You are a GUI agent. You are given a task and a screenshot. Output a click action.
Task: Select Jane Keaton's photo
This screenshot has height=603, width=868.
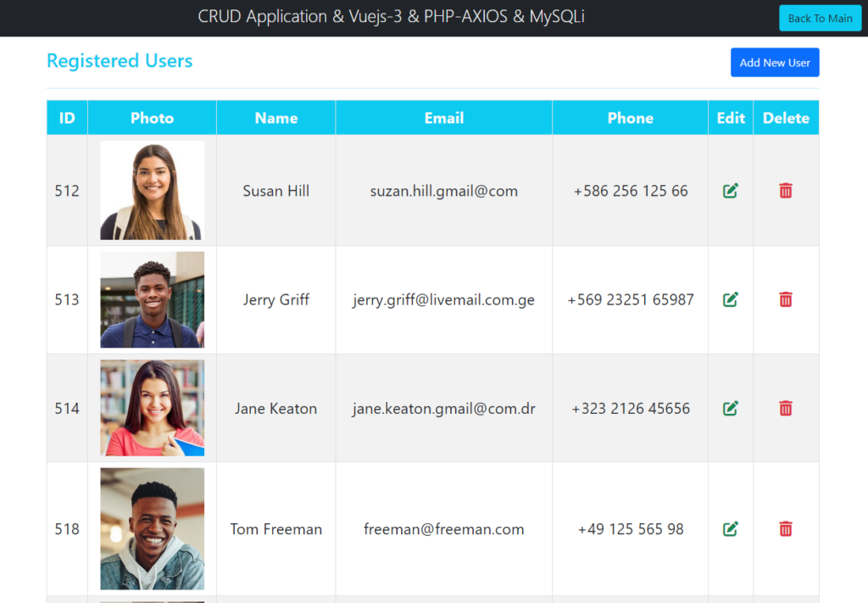coord(152,408)
